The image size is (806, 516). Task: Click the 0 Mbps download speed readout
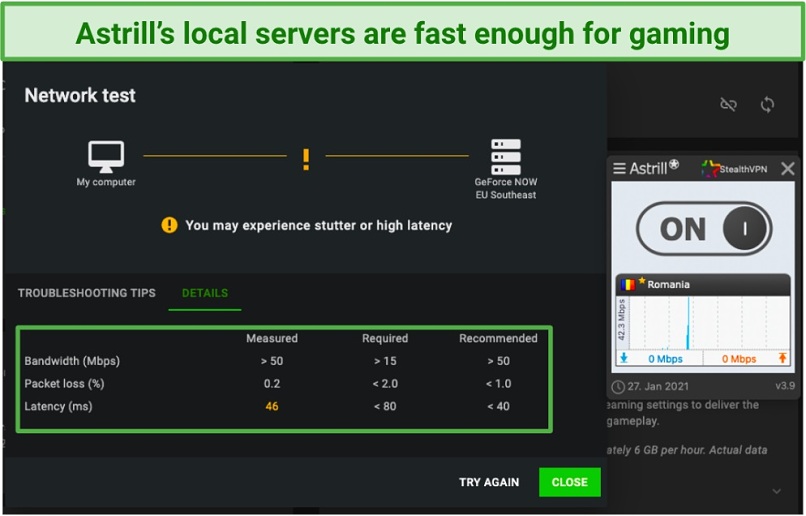665,359
